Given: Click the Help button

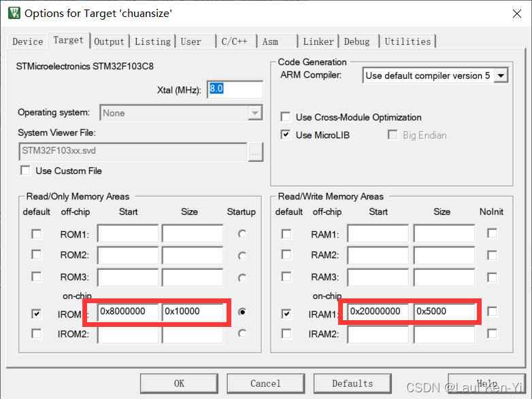Looking at the screenshot, I should click(x=487, y=383).
